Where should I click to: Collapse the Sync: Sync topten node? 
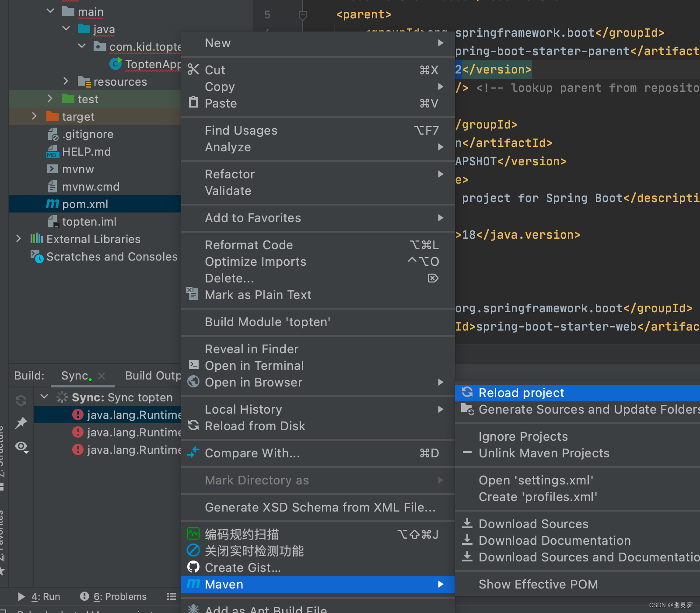44,397
